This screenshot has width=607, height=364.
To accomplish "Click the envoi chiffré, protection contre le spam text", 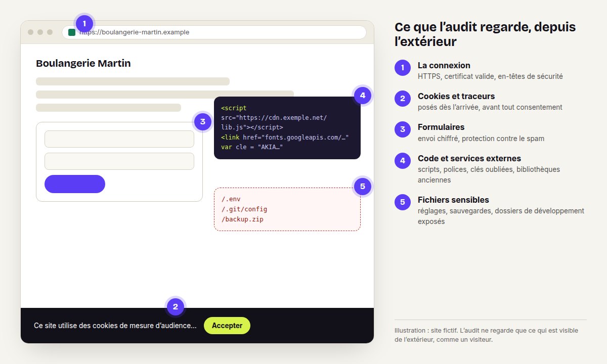I will click(481, 138).
